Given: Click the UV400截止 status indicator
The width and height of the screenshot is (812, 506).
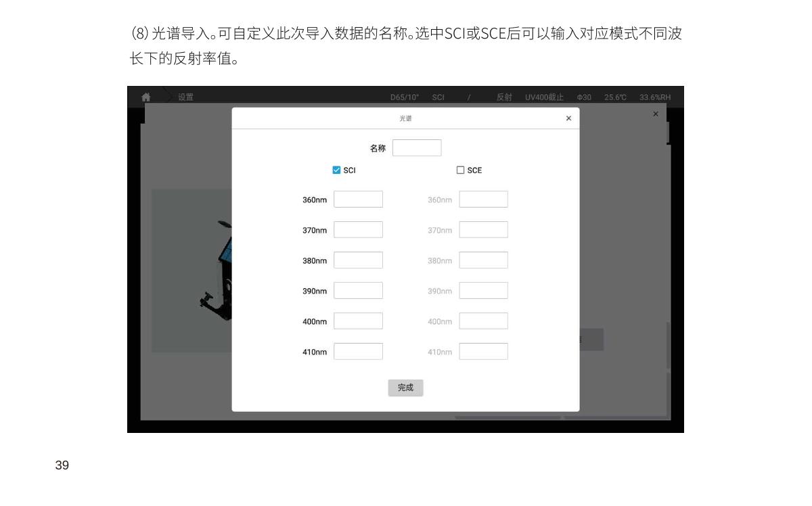Looking at the screenshot, I should tap(544, 97).
